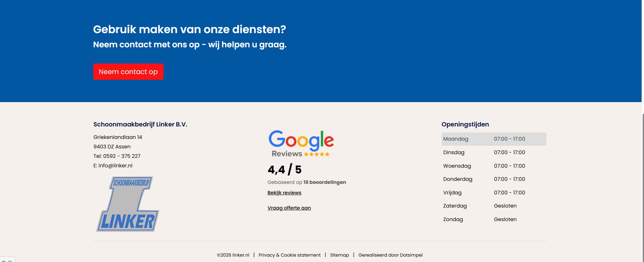Click Gerealiseerd door Dotsimpel credit link

click(x=390, y=255)
